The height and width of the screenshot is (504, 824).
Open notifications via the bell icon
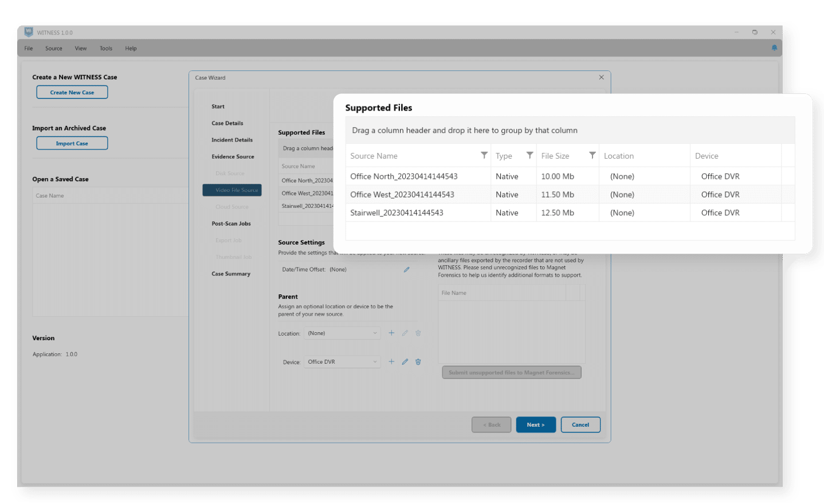pos(774,48)
